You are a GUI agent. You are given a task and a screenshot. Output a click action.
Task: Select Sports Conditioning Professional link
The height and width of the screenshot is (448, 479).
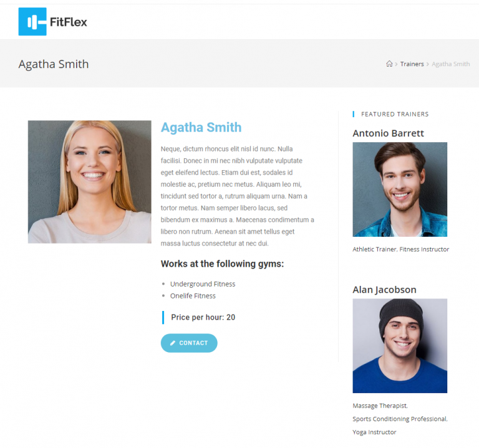tap(400, 419)
